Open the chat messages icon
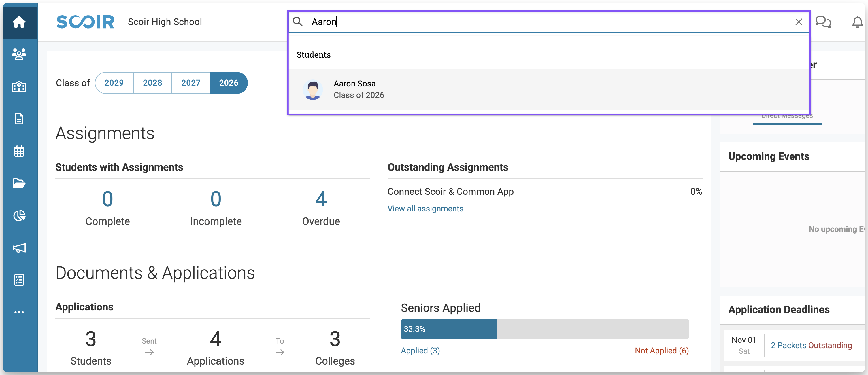Image resolution: width=868 pixels, height=375 pixels. (823, 22)
